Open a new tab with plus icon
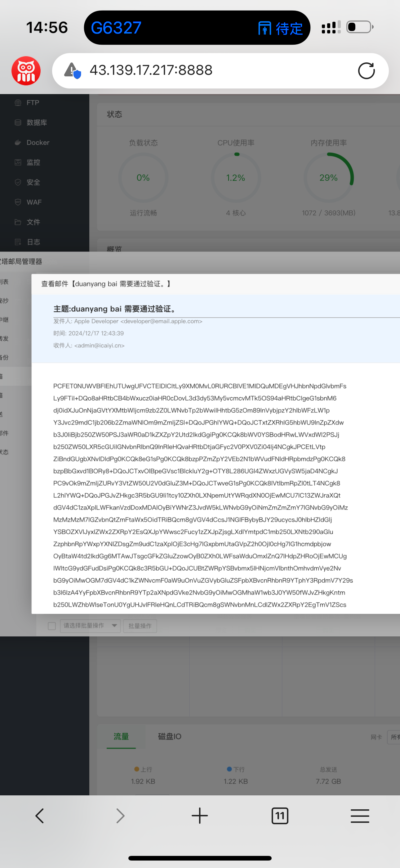 coord(200,816)
